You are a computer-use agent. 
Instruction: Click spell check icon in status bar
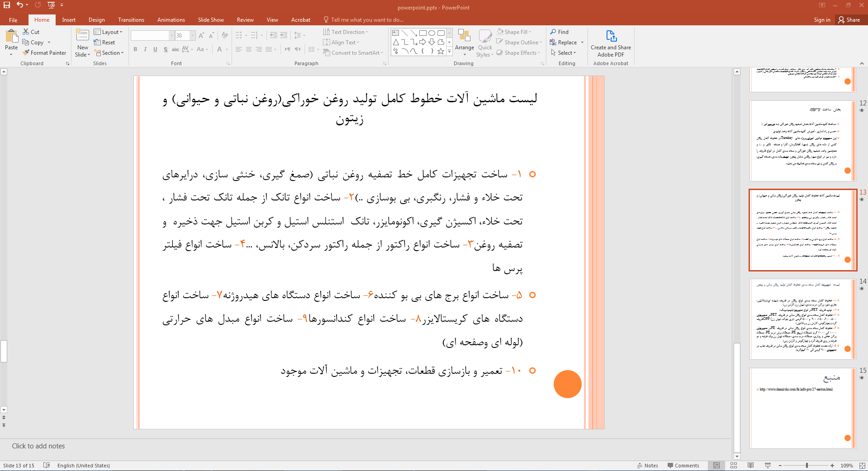pyautogui.click(x=47, y=466)
